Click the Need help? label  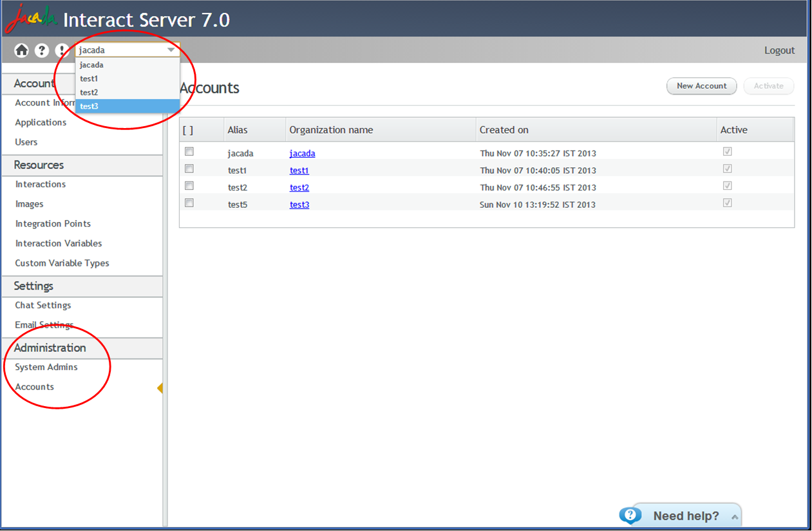click(686, 516)
